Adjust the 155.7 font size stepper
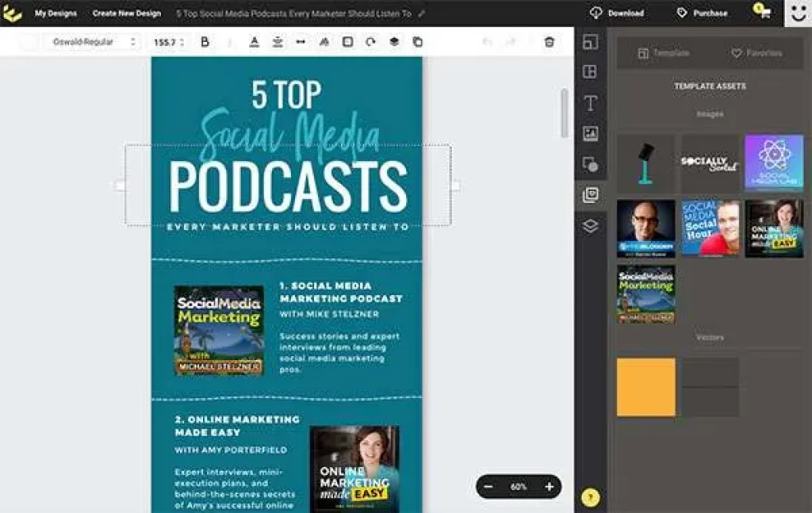812x513 pixels. click(x=182, y=42)
